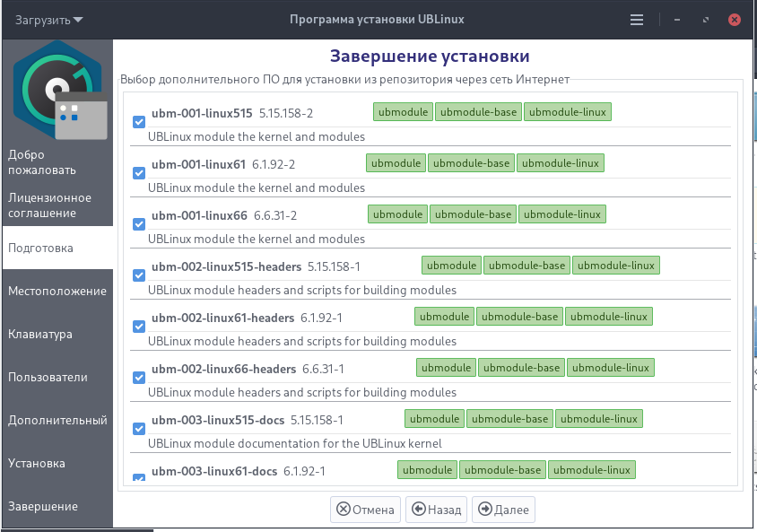Uncheck ubm-001-linux515 package
The width and height of the screenshot is (757, 532).
139,122
